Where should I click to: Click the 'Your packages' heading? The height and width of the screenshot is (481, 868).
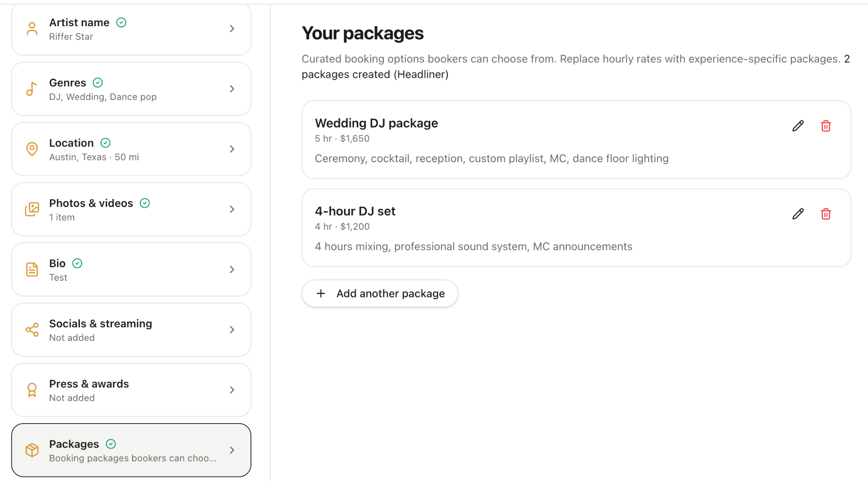pos(363,33)
